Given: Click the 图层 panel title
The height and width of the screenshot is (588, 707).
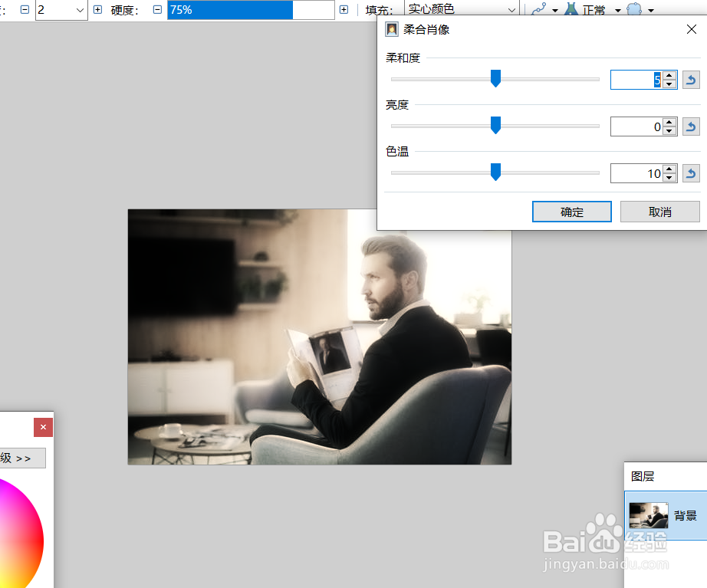Looking at the screenshot, I should [x=643, y=476].
